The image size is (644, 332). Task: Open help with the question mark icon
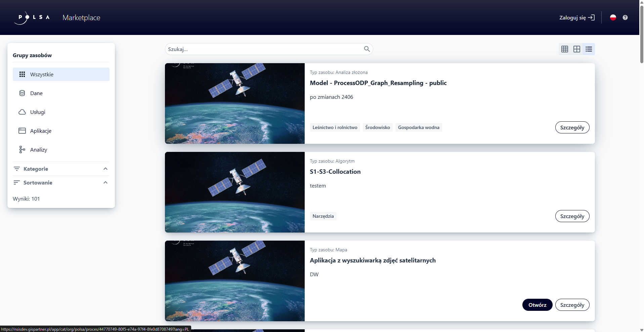tap(625, 17)
